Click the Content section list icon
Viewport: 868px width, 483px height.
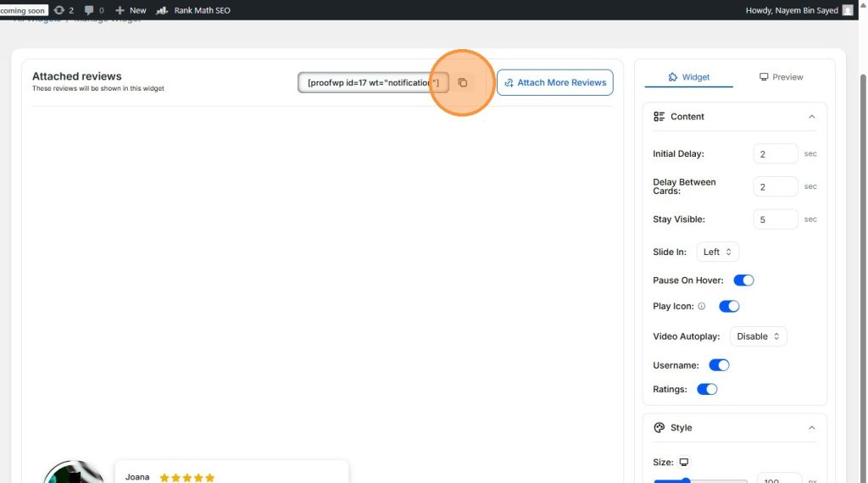pyautogui.click(x=659, y=116)
